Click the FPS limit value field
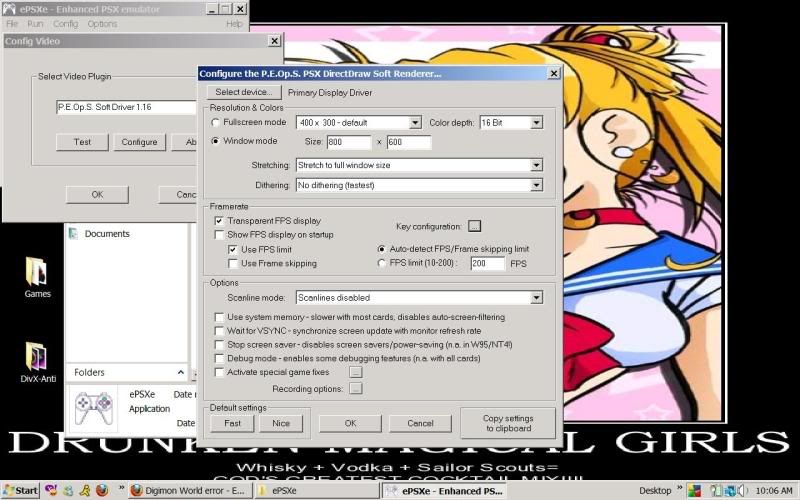 [488, 263]
